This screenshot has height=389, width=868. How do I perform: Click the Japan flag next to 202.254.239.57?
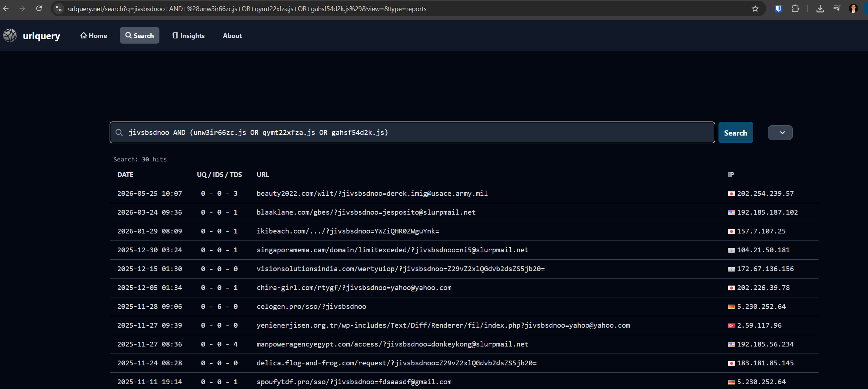click(731, 194)
